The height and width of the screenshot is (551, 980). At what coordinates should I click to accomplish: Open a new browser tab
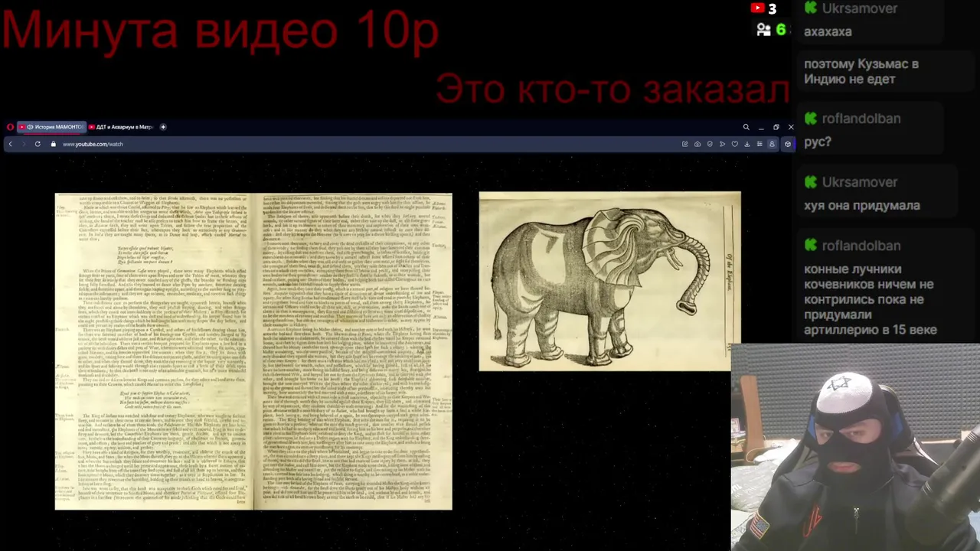pos(163,127)
